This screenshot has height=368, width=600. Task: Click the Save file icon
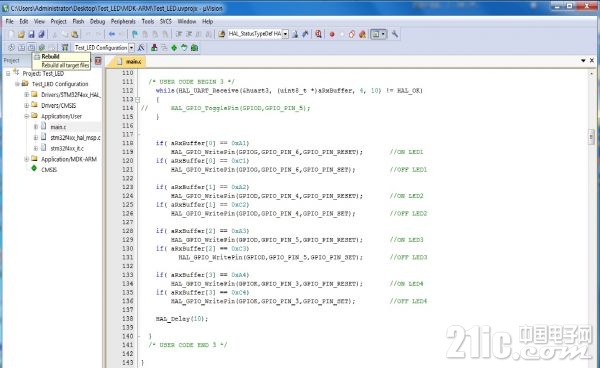(31, 34)
